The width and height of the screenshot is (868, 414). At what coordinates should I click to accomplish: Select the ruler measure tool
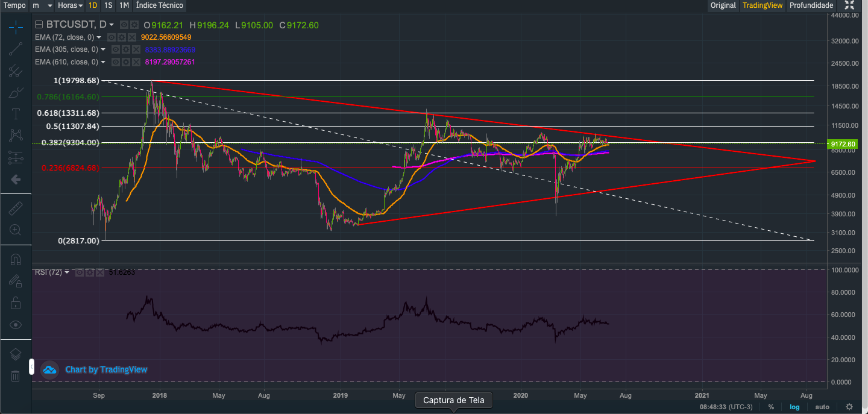pyautogui.click(x=16, y=209)
